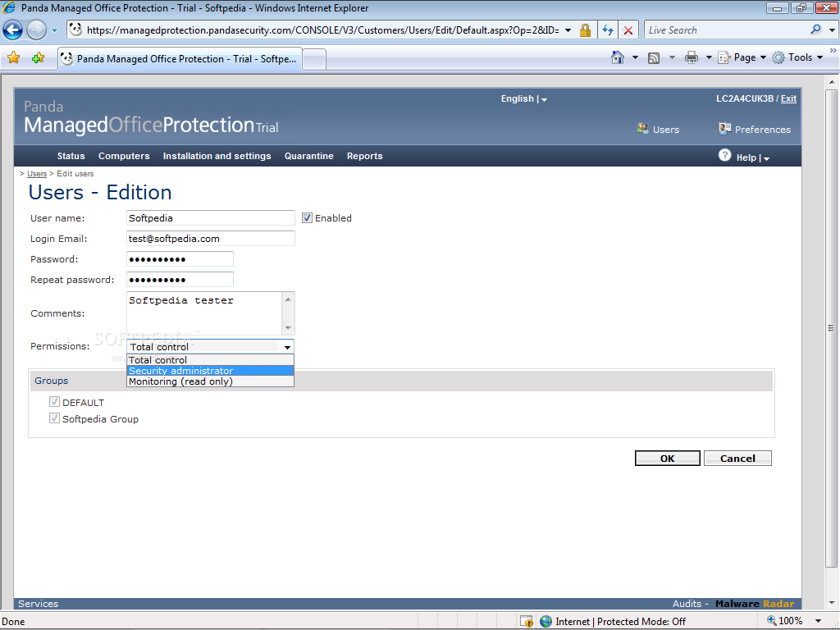
Task: Click Comments box scroll down arrow
Action: click(x=288, y=327)
